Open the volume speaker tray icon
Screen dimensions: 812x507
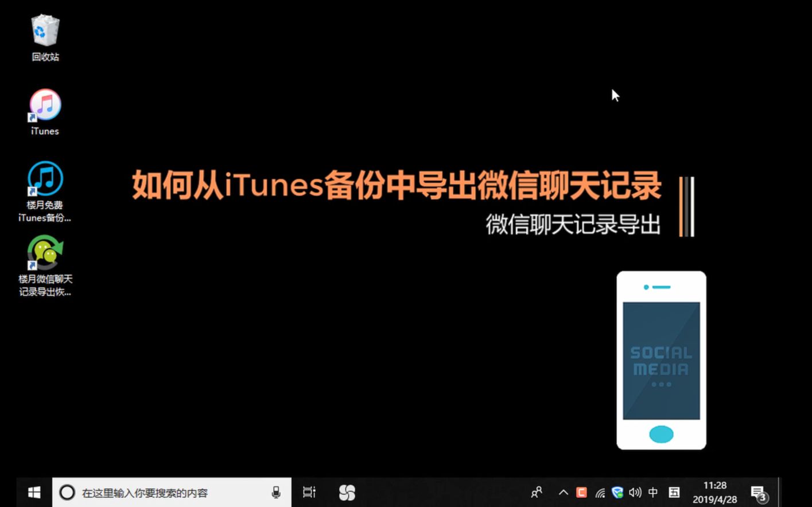point(635,493)
